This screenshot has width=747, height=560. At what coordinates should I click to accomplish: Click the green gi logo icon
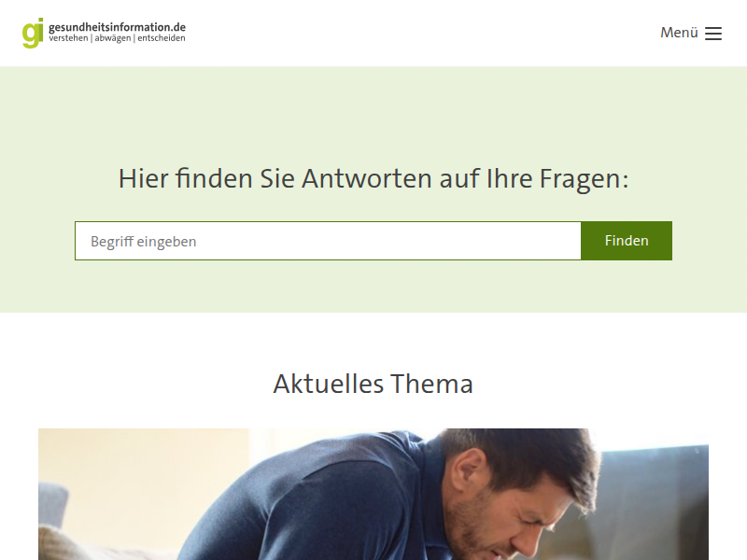(33, 33)
